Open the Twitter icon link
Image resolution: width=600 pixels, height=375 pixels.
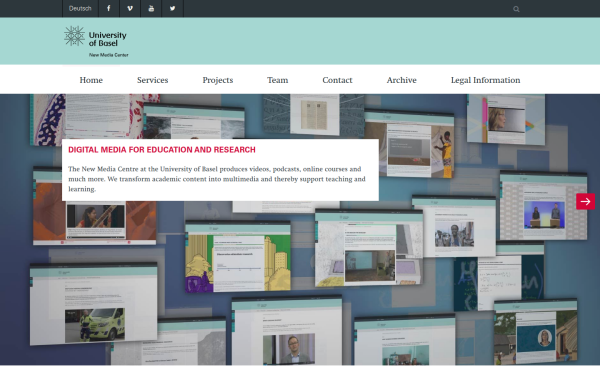click(173, 8)
